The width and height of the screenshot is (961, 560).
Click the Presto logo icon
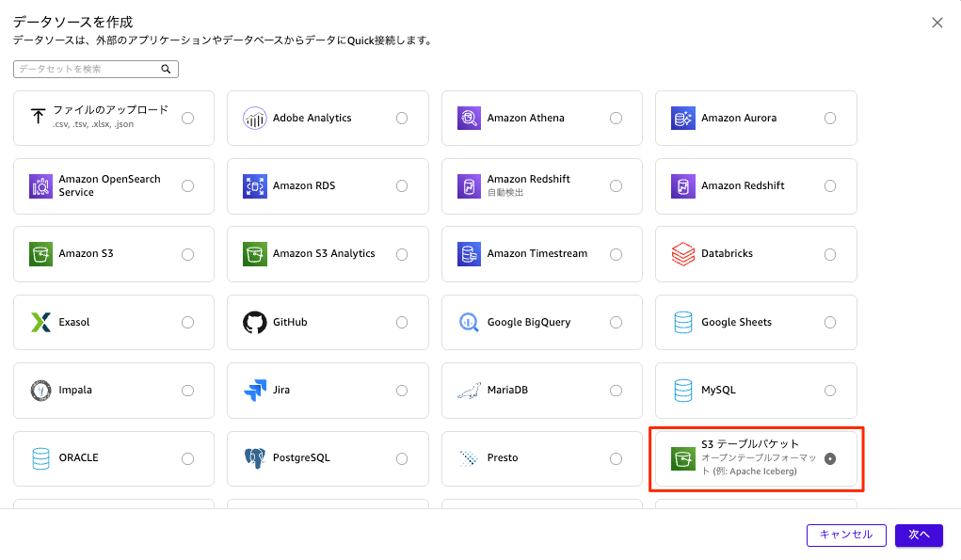469,458
